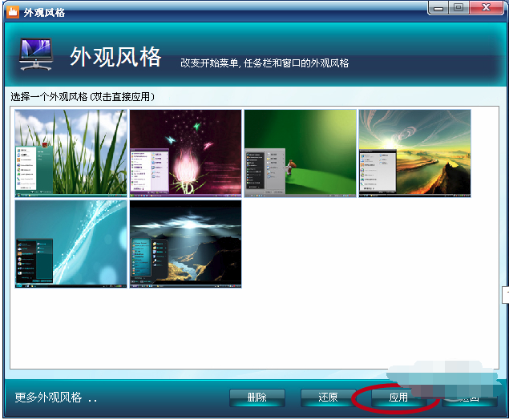This screenshot has height=420, width=509.
Task: Close the 外观风格 window
Action: pos(486,8)
